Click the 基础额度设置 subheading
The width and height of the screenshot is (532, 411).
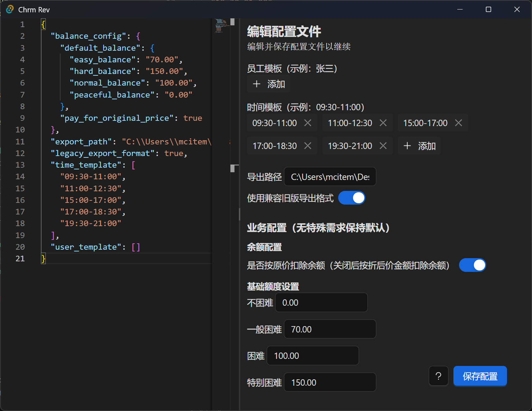273,287
